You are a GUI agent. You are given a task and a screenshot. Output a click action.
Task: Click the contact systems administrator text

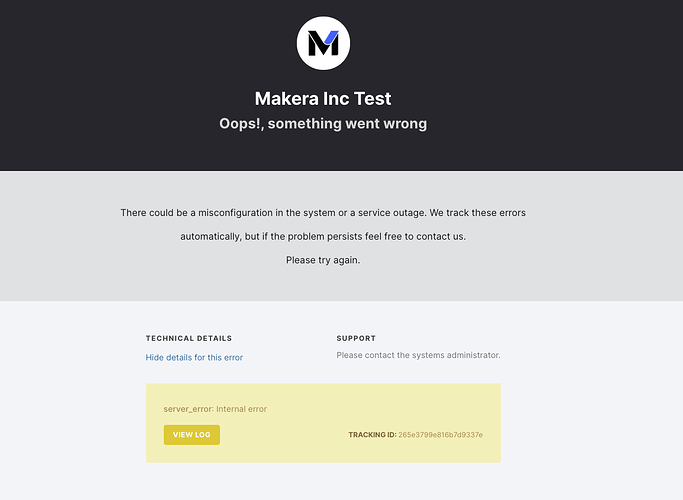tap(418, 355)
